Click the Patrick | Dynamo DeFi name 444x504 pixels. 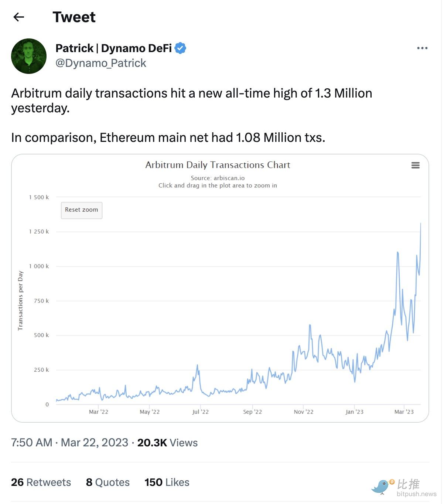click(x=113, y=48)
